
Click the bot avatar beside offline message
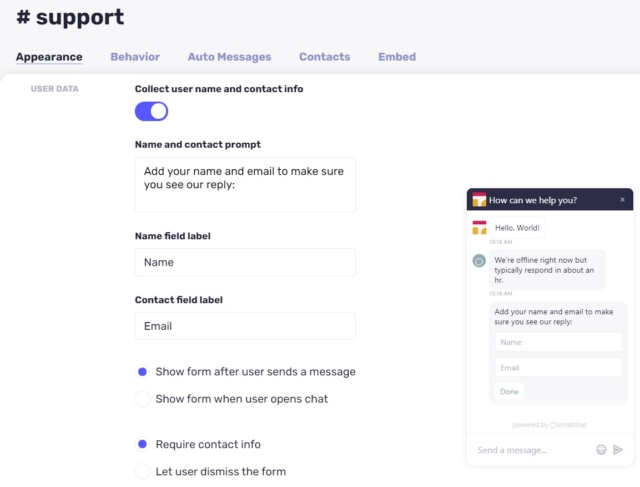tap(479, 260)
